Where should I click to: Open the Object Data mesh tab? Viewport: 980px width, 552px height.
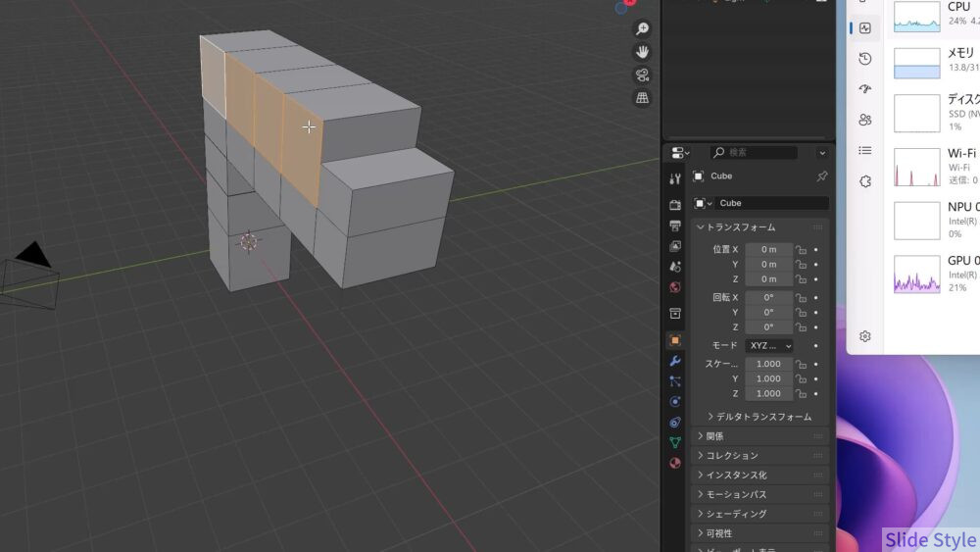point(675,442)
